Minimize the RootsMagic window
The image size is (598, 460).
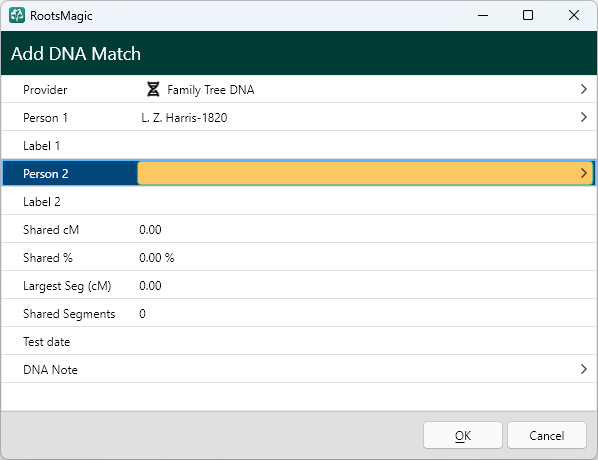tap(483, 15)
